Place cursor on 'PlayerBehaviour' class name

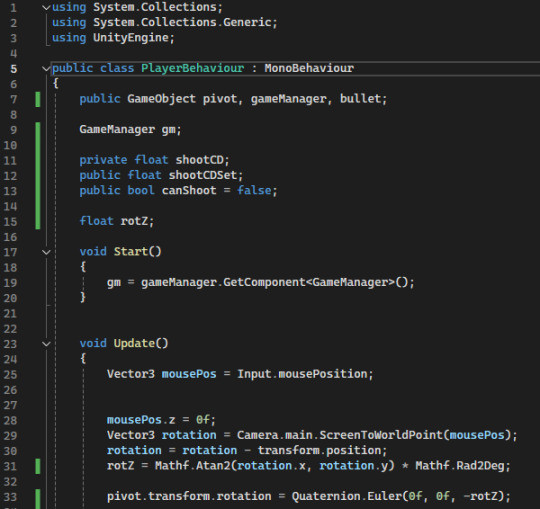(193, 68)
